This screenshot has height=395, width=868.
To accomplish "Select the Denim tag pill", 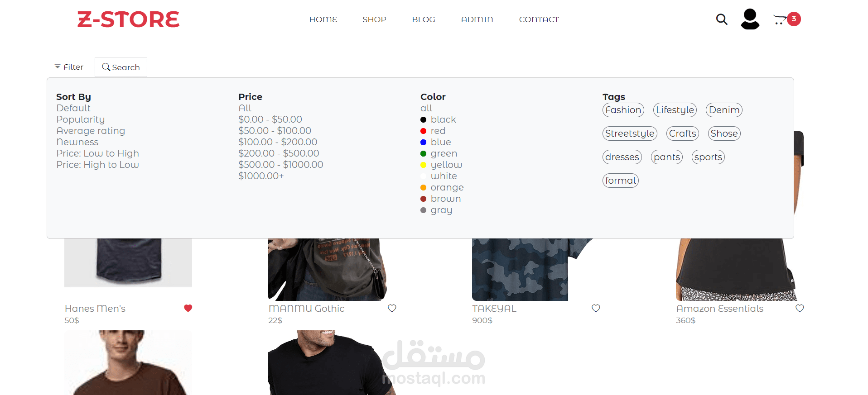I will [724, 110].
